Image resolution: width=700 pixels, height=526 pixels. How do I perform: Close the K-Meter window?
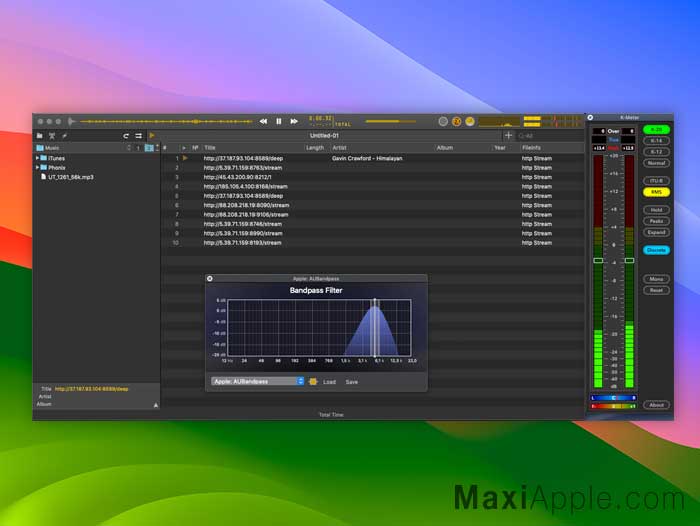coord(590,117)
